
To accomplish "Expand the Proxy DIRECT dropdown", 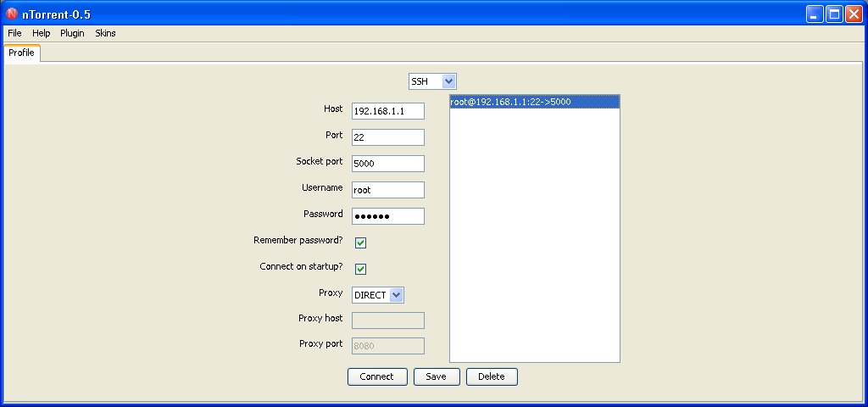I will pyautogui.click(x=378, y=295).
